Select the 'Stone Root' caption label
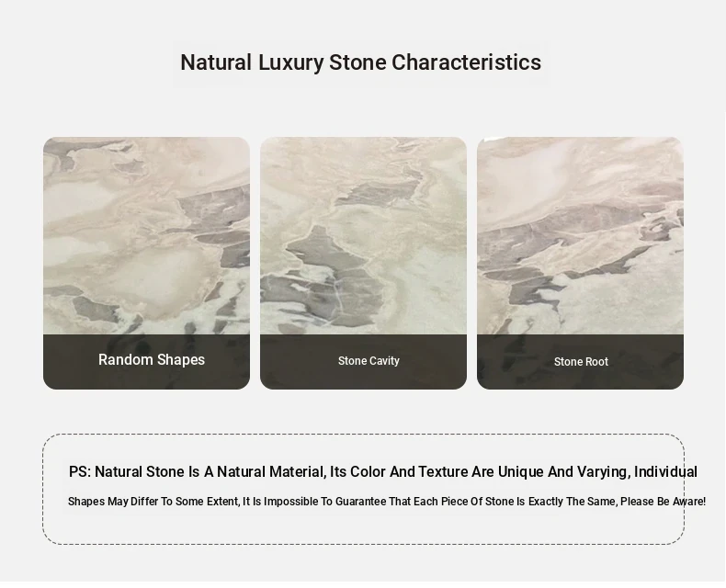The width and height of the screenshot is (726, 588). click(581, 362)
